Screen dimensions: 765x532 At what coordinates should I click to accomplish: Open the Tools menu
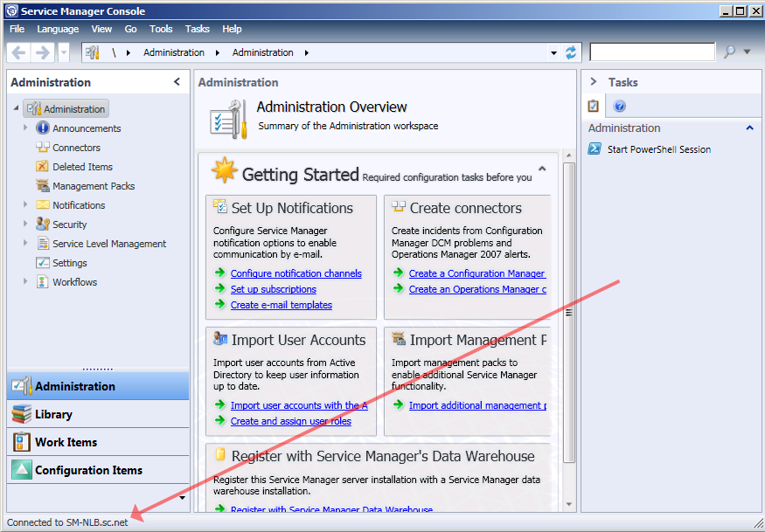pyautogui.click(x=161, y=29)
